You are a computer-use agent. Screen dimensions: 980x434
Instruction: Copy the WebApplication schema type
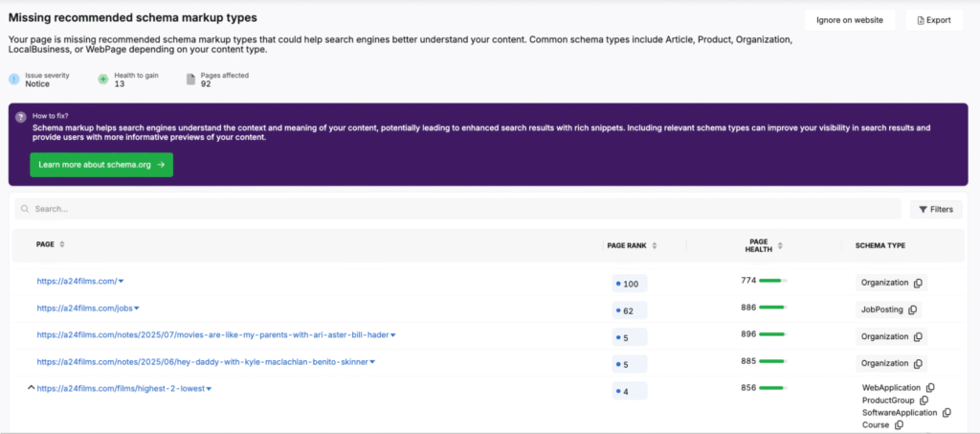(x=930, y=388)
